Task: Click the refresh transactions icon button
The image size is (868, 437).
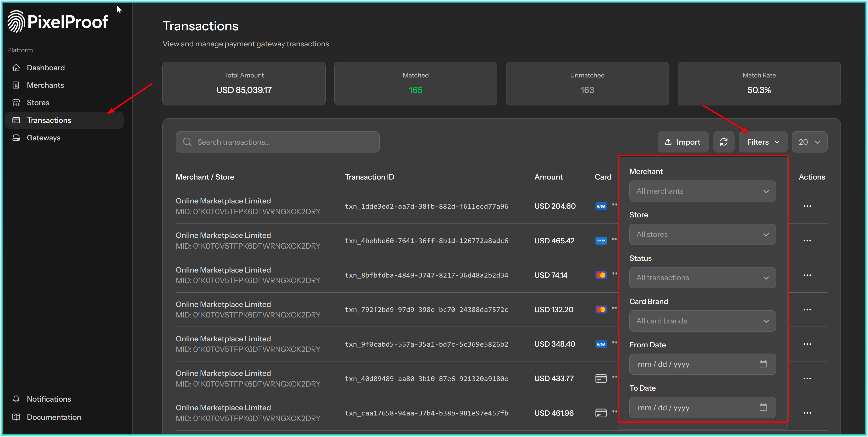Action: point(723,142)
